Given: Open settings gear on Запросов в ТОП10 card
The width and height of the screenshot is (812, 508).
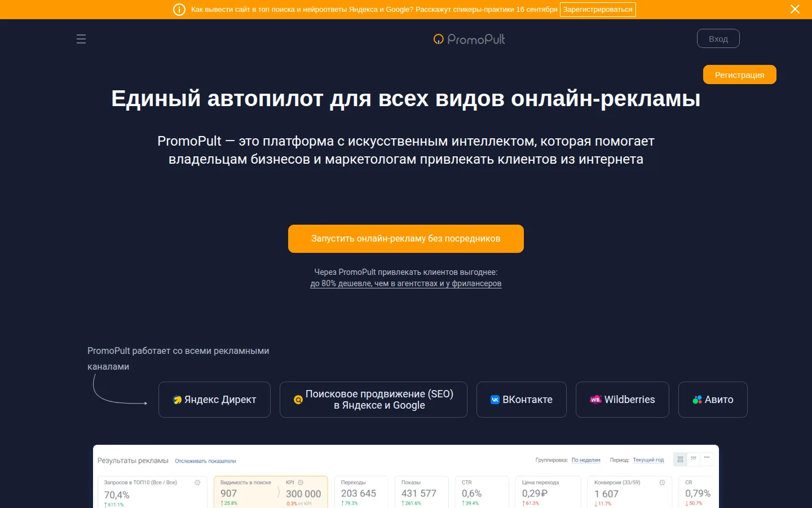Looking at the screenshot, I should [x=197, y=483].
